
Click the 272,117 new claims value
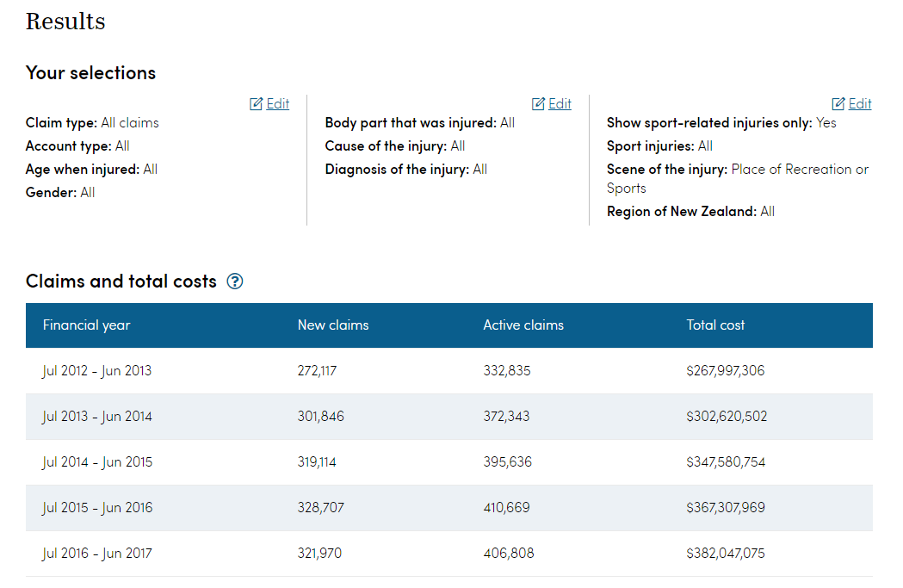click(x=317, y=371)
